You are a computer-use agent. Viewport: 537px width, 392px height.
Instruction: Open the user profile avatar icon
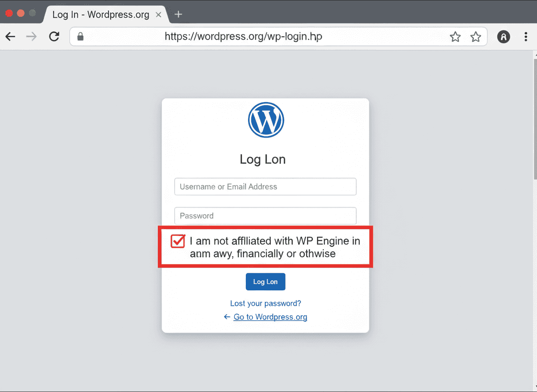(x=503, y=37)
